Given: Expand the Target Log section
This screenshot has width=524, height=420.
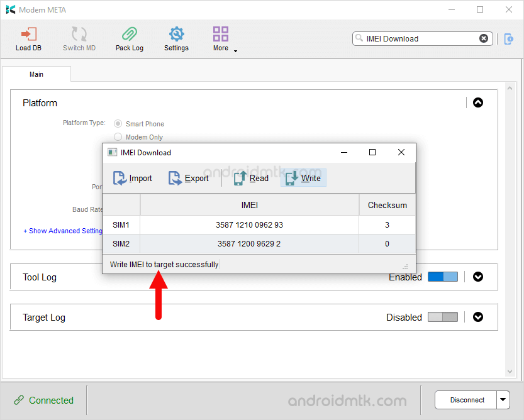Looking at the screenshot, I should pos(478,318).
